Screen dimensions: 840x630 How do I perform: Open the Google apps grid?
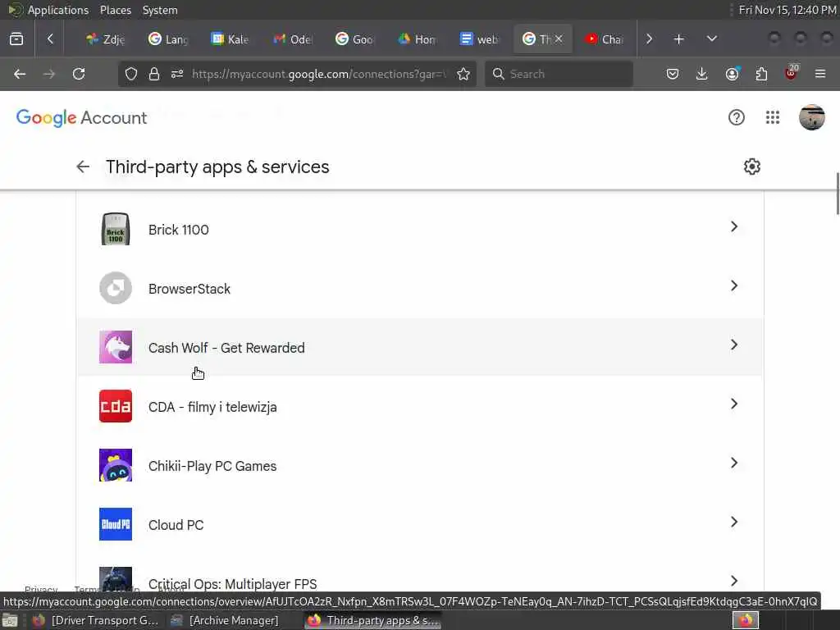click(773, 117)
